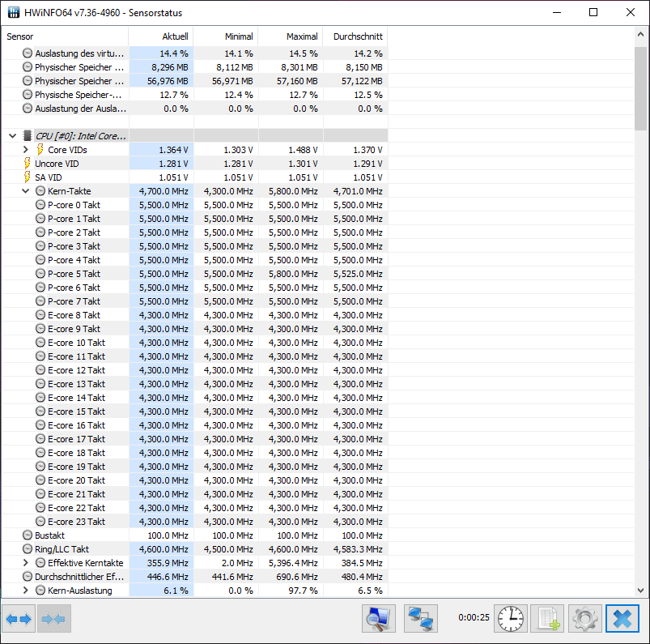Image resolution: width=650 pixels, height=644 pixels.
Task: Click the Kern-Takte clock icon
Action: [x=40, y=191]
